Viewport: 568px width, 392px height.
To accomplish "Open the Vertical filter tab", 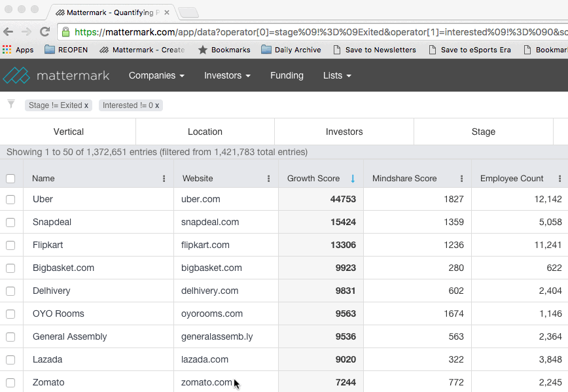I will coord(68,132).
